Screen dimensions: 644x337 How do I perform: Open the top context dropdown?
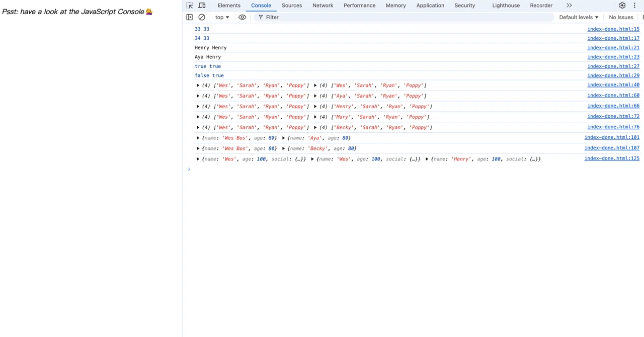tap(222, 17)
